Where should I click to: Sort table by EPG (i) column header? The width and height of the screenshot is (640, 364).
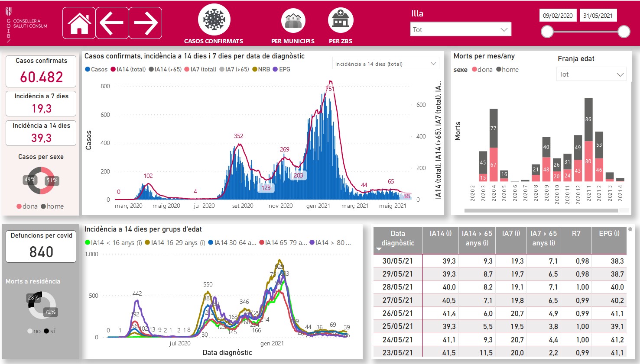pos(609,234)
